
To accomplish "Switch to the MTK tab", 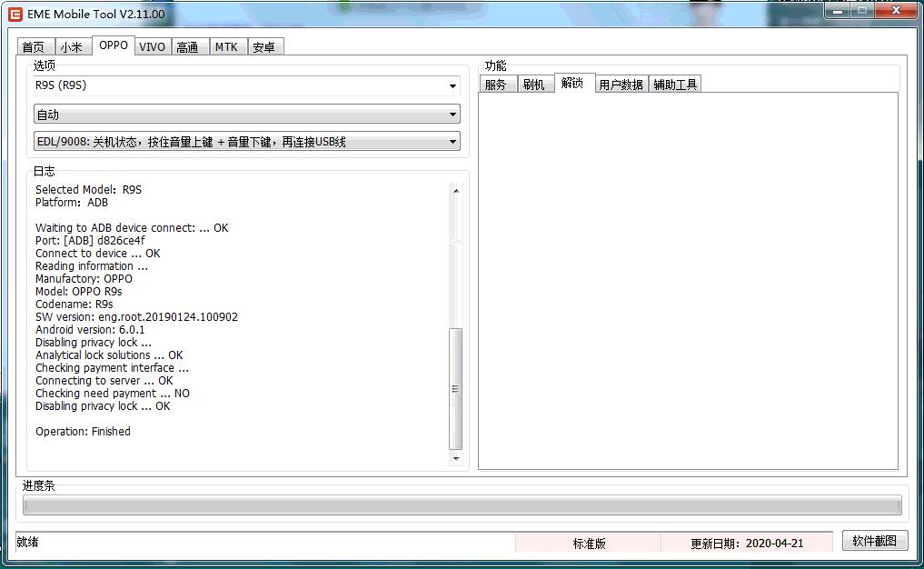I will pyautogui.click(x=227, y=47).
